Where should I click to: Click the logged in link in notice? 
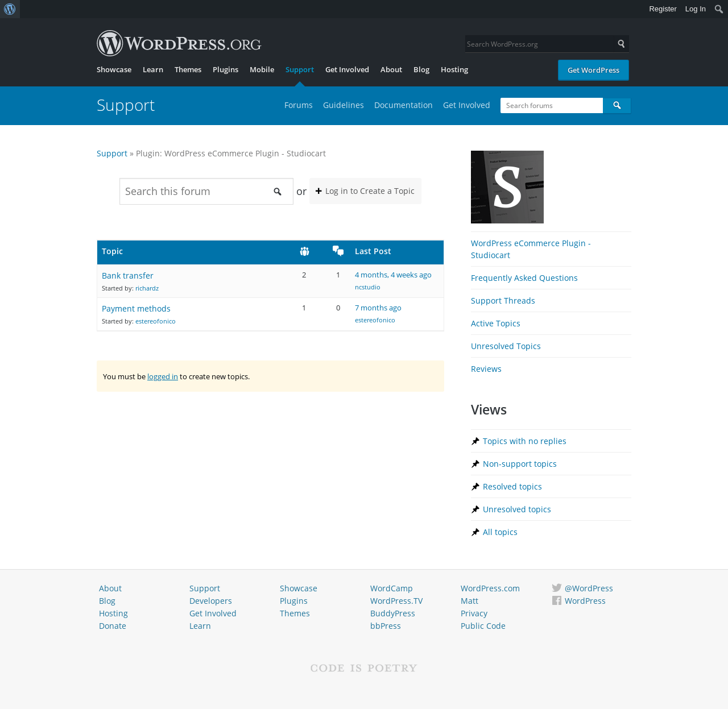click(x=163, y=376)
